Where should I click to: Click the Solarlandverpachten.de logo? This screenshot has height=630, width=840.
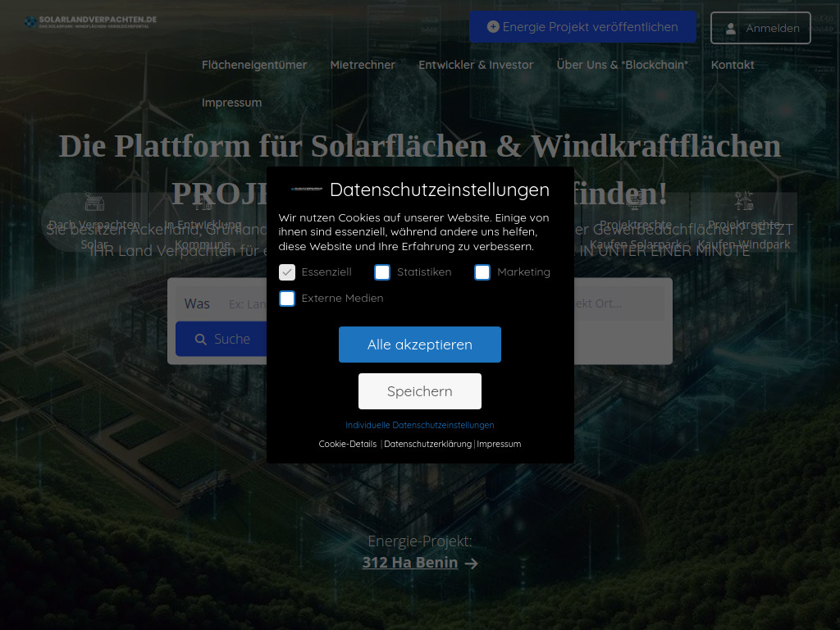pyautogui.click(x=90, y=21)
